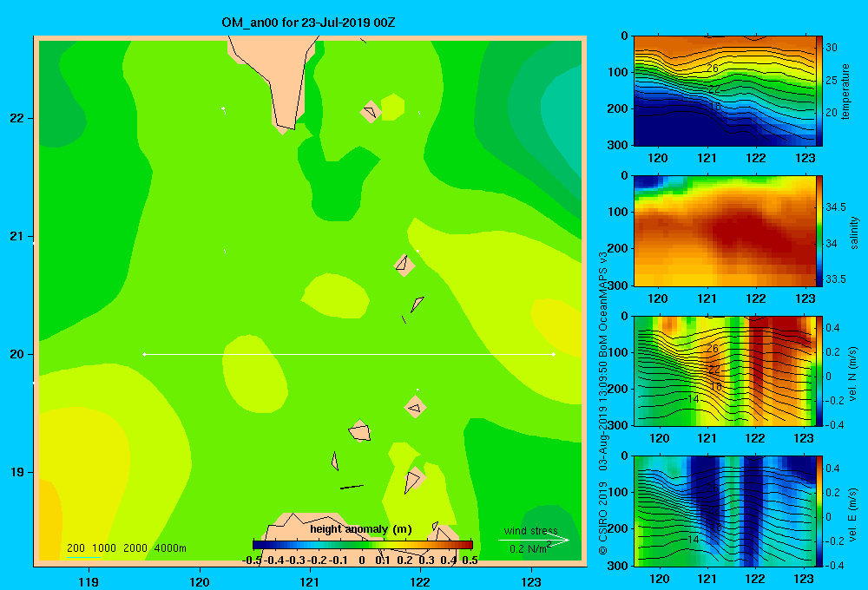Screen dimensions: 868x590
Task: Click the 'height anomaly (m)' label
Action: pos(361,529)
